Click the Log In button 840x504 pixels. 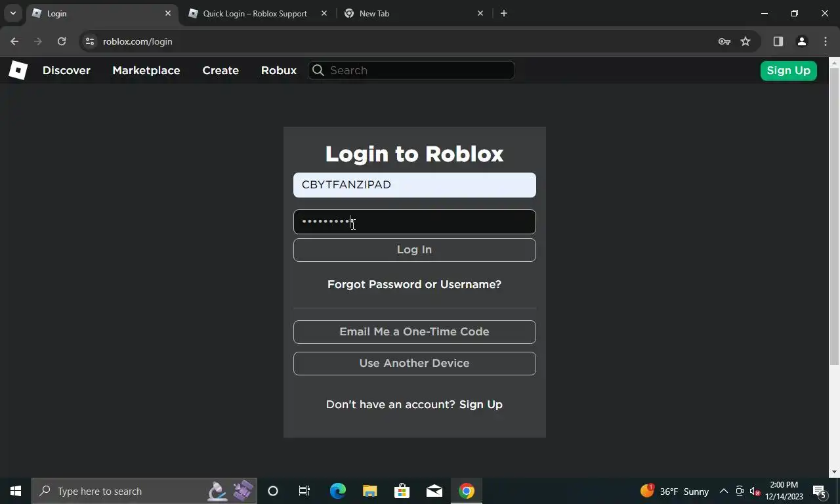click(x=414, y=249)
